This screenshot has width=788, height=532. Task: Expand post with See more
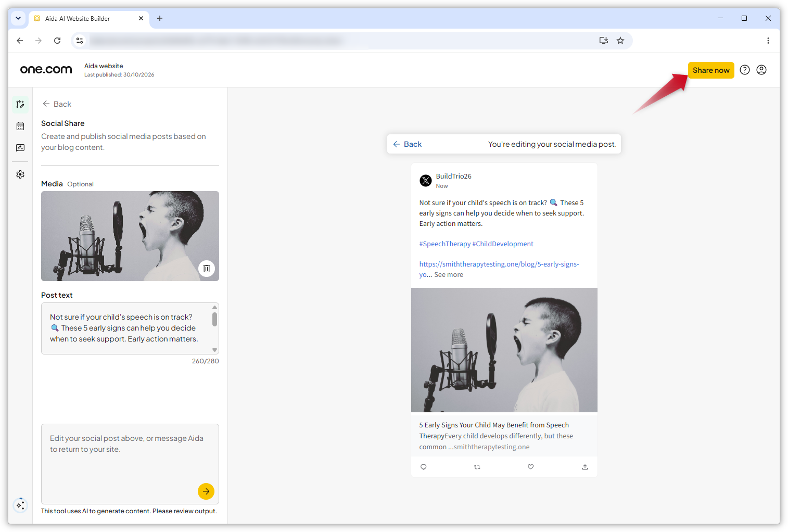tap(449, 275)
